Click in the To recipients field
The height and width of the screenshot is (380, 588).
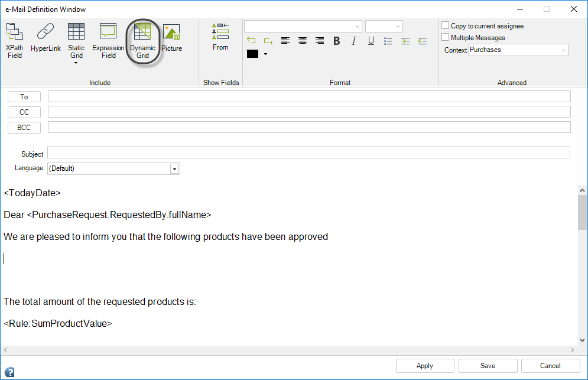309,96
